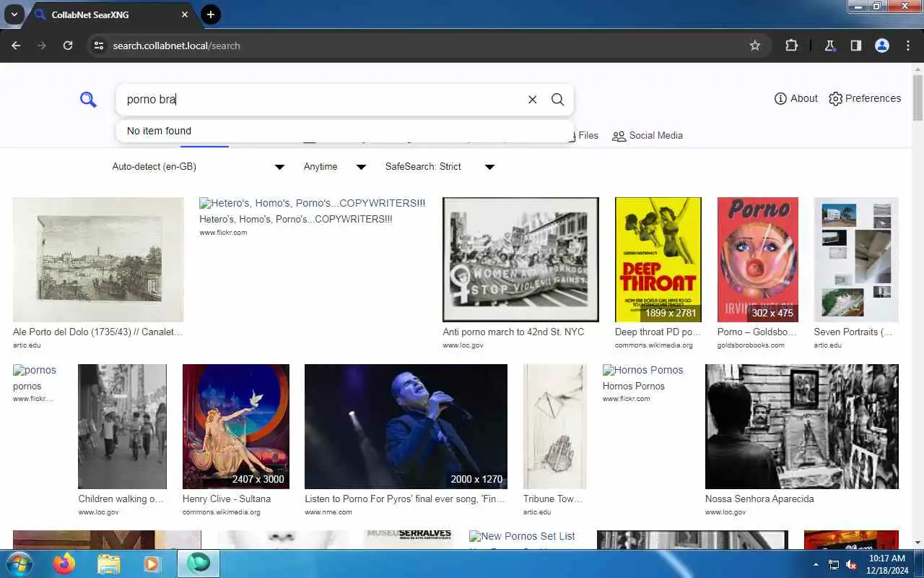Open the media player taskbar icon
The image size is (924, 578).
point(152,564)
